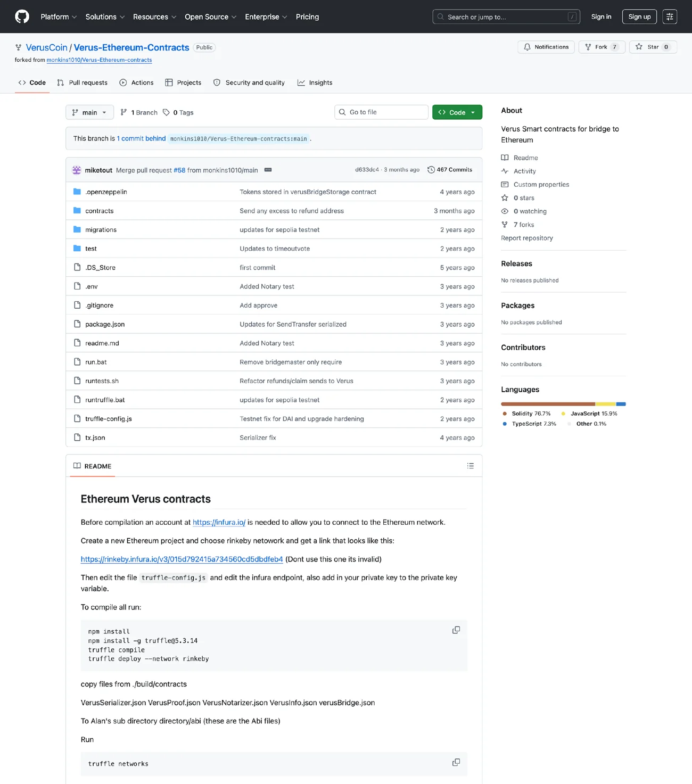Open the Security and quality tab
Viewport: 692px width, 784px height.
click(249, 82)
